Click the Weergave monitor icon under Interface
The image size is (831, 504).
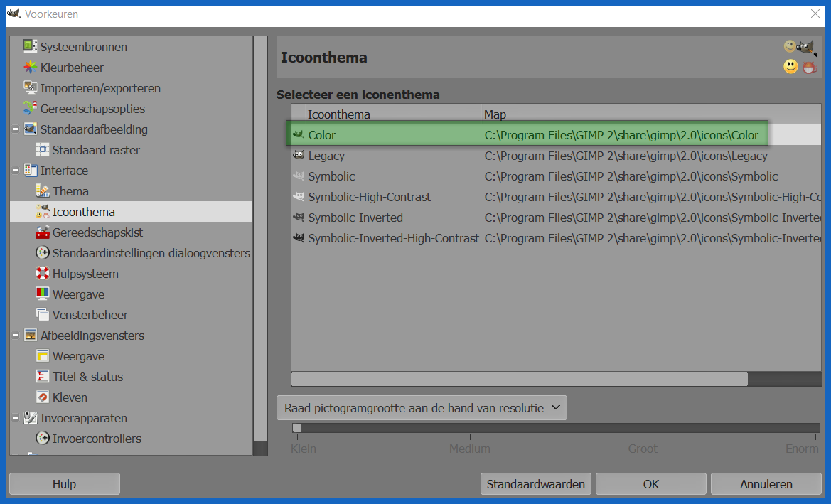pos(43,294)
